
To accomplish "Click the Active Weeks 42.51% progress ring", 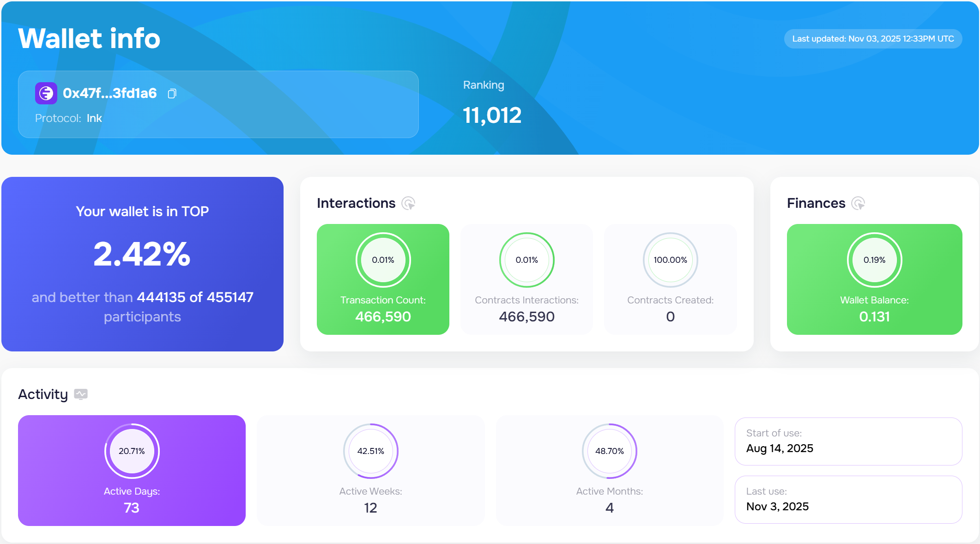I will (x=370, y=451).
